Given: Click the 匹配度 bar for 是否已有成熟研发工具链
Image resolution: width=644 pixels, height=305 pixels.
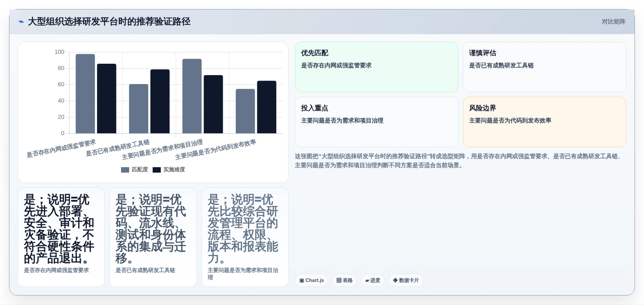Looking at the screenshot, I should tap(139, 108).
